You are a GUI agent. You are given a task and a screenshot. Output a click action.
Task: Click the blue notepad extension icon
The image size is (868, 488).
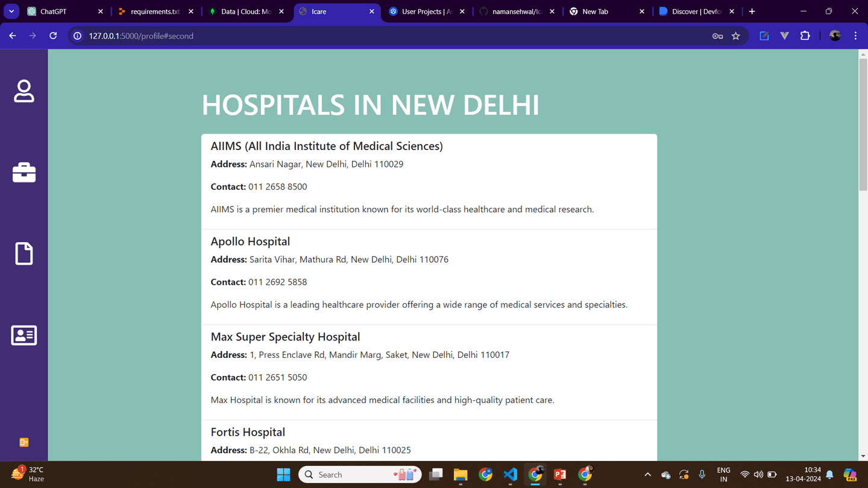(x=764, y=36)
